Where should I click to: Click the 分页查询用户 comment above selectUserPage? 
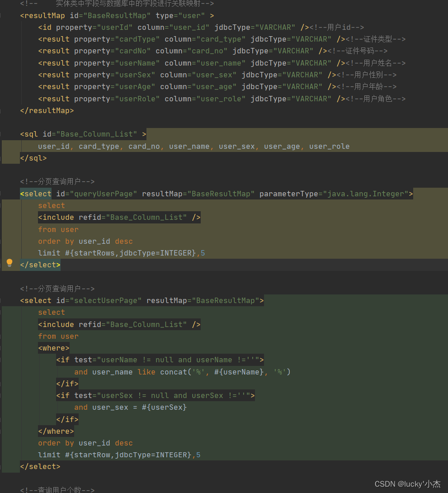click(x=57, y=289)
